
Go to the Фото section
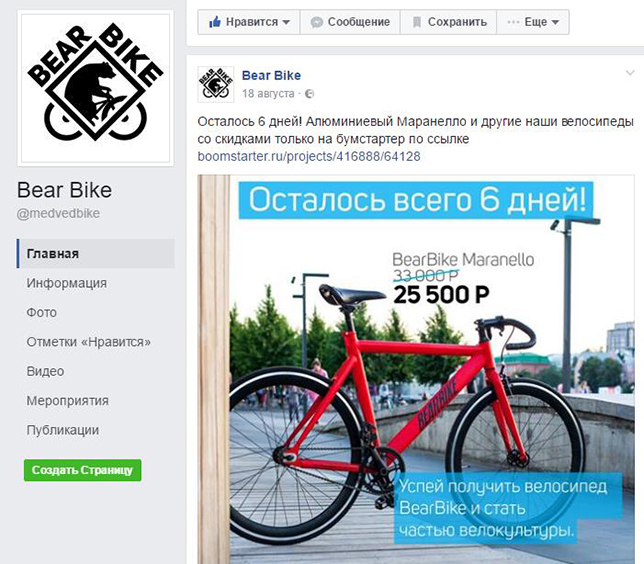click(41, 313)
